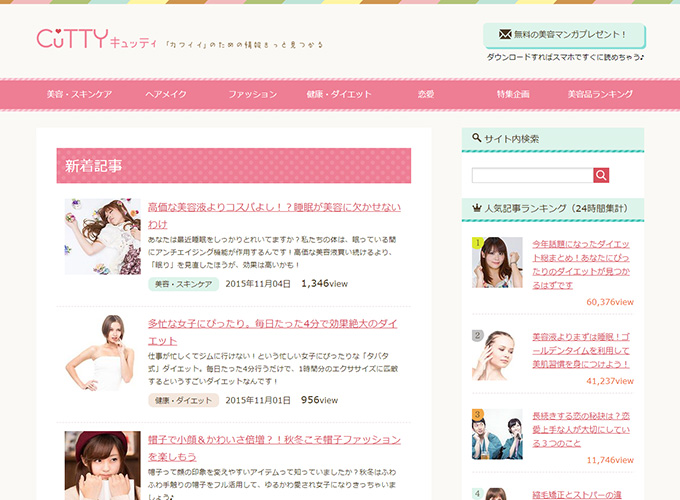Open thumbnail of sleeping woman article
680x500 pixels.
coord(103,236)
